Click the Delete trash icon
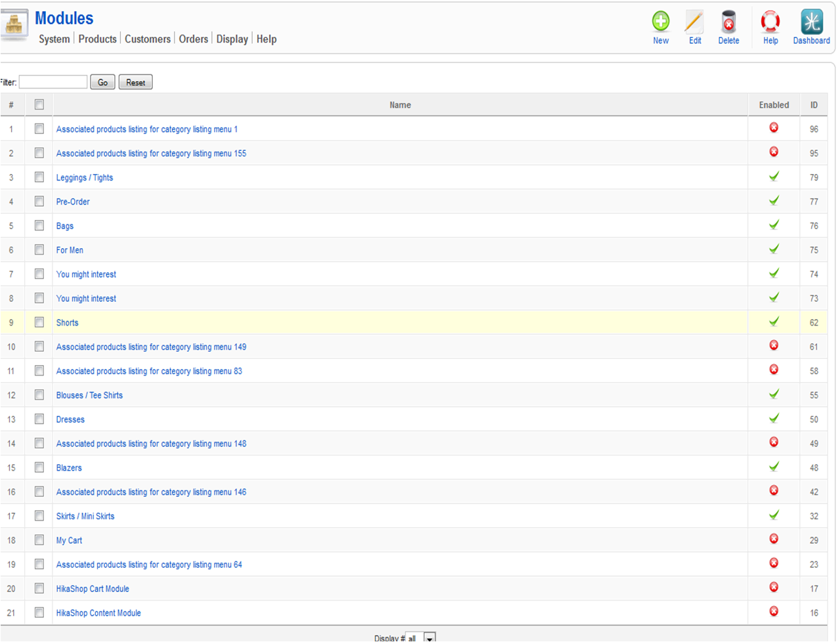 pos(728,22)
